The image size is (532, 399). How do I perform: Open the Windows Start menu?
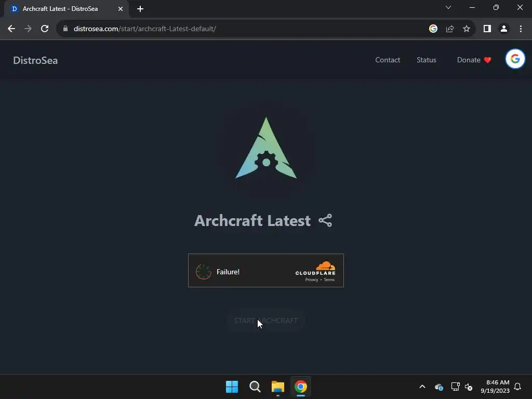(x=232, y=387)
